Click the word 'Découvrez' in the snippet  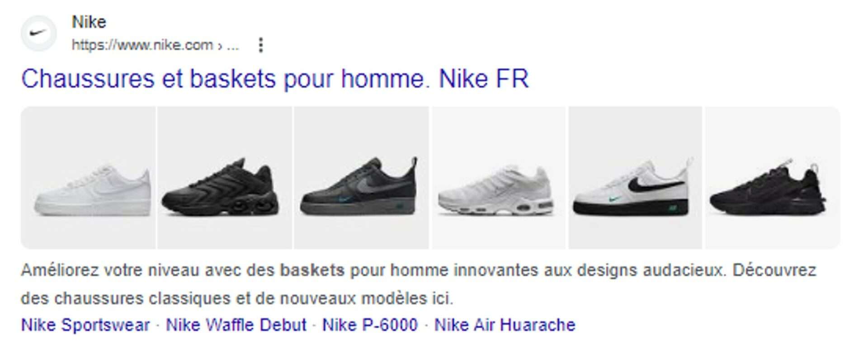(x=774, y=270)
